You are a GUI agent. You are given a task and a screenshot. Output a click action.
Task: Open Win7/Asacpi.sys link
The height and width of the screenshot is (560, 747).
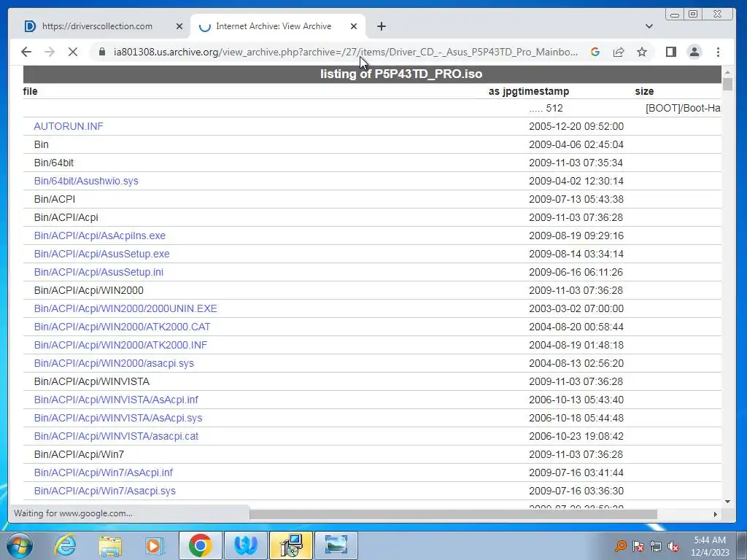105,491
